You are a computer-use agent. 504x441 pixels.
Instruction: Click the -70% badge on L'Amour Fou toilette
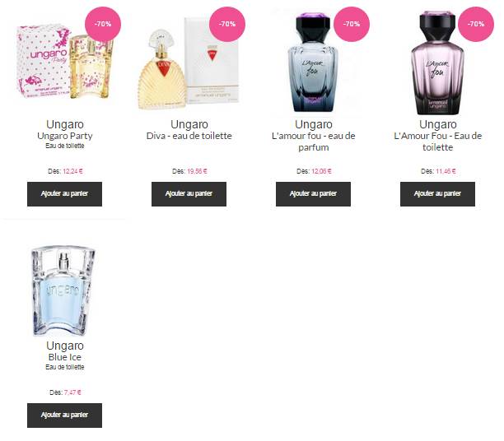point(476,24)
